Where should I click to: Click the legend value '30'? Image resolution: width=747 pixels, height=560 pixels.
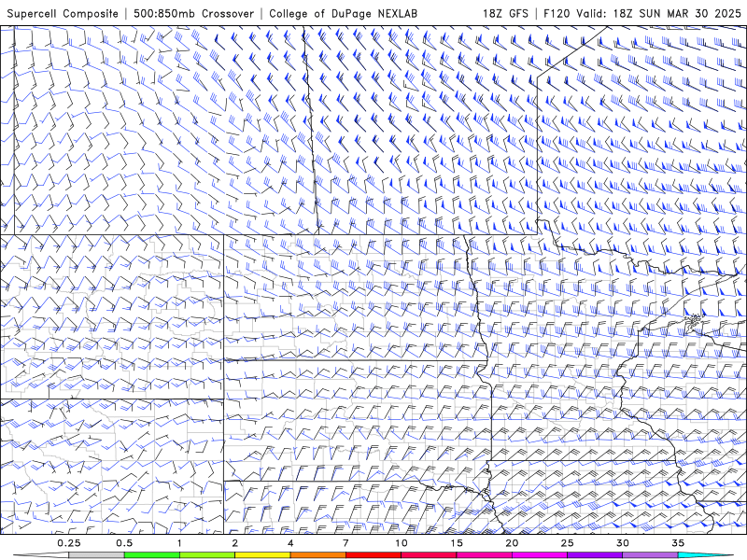622,543
